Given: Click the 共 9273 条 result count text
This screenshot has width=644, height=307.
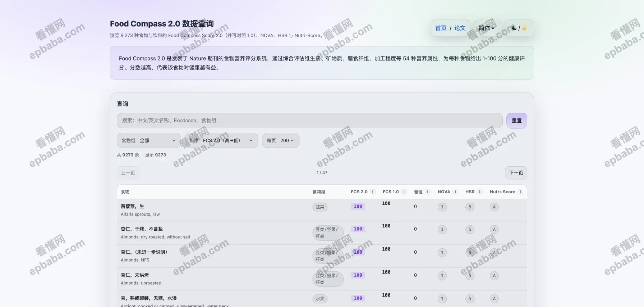Looking at the screenshot, I should coord(128,155).
